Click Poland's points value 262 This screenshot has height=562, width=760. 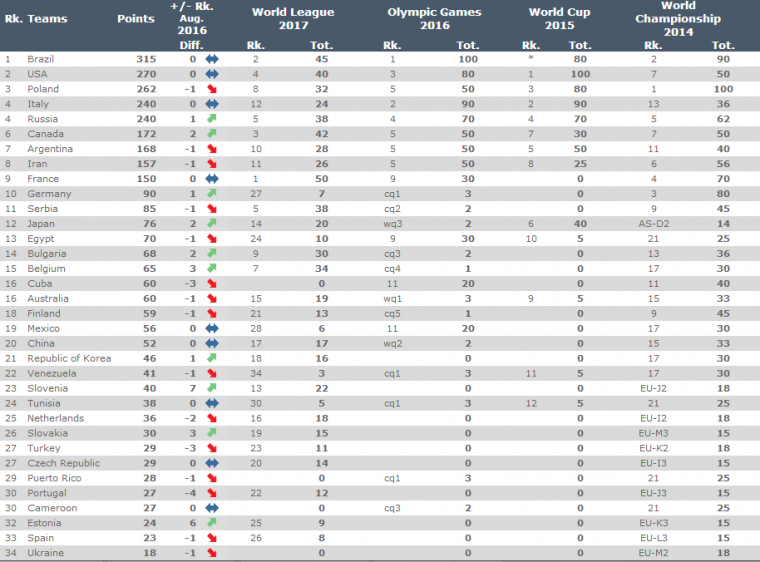tap(146, 89)
